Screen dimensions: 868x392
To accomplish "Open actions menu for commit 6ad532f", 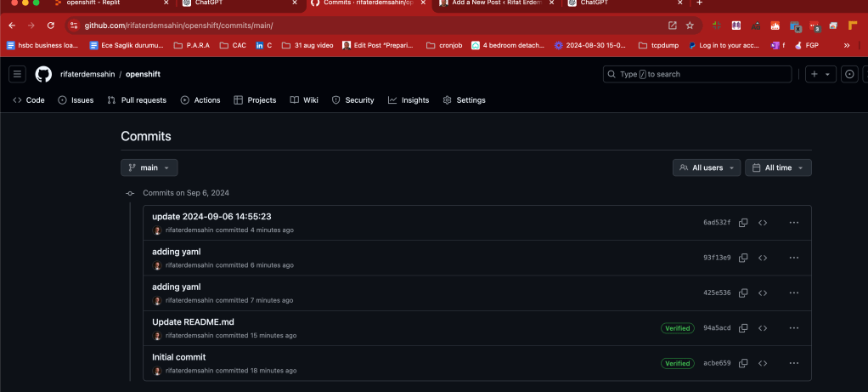I will (x=794, y=222).
